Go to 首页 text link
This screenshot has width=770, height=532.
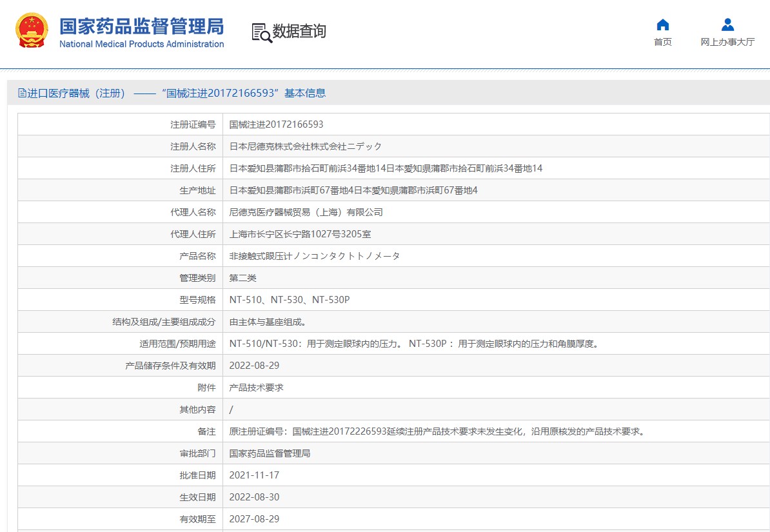pyautogui.click(x=662, y=43)
